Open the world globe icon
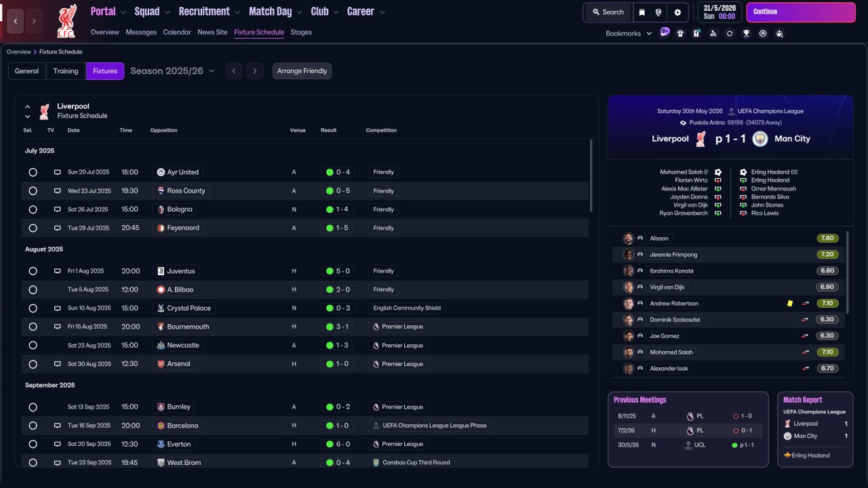This screenshot has width=868, height=488. click(659, 12)
